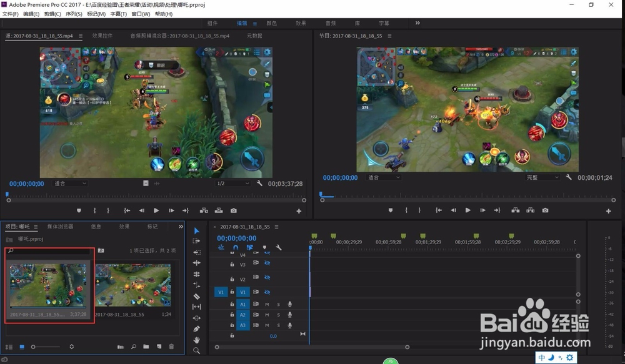Viewport: 625px width, 364px height.
Task: Select the 3;37;28 clip thumbnail
Action: [x=48, y=285]
